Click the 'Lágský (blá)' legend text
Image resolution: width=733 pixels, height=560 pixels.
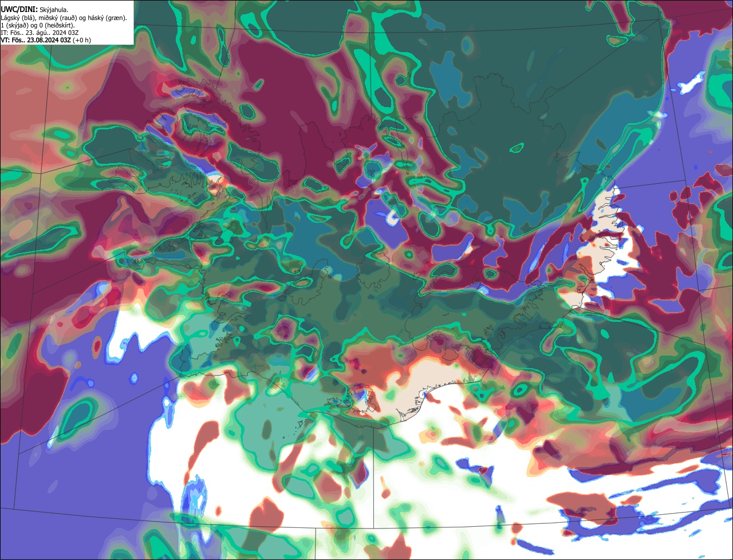click(18, 18)
